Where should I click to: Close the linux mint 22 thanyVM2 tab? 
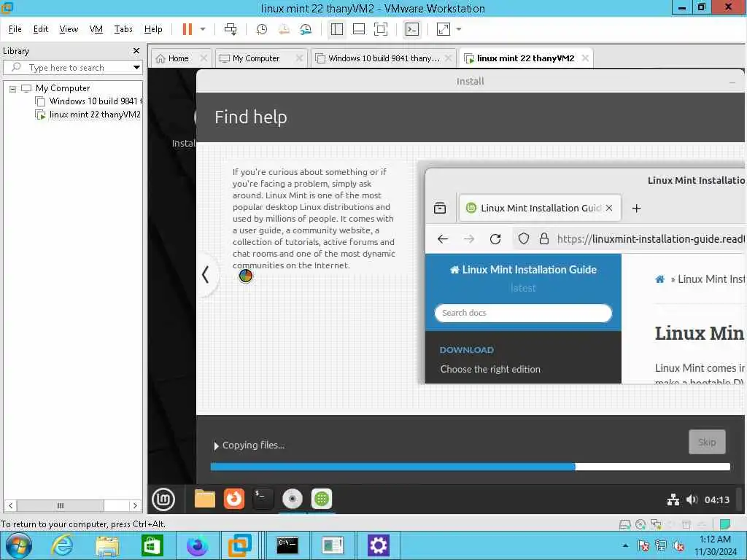coord(585,58)
